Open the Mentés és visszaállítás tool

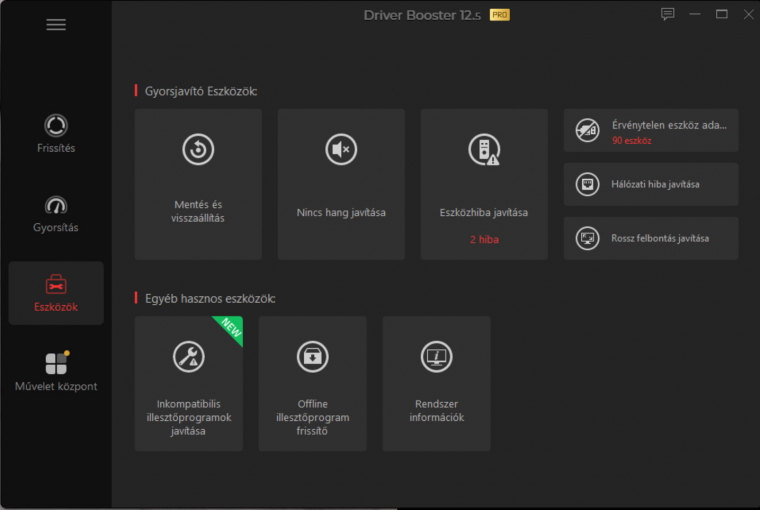(198, 184)
